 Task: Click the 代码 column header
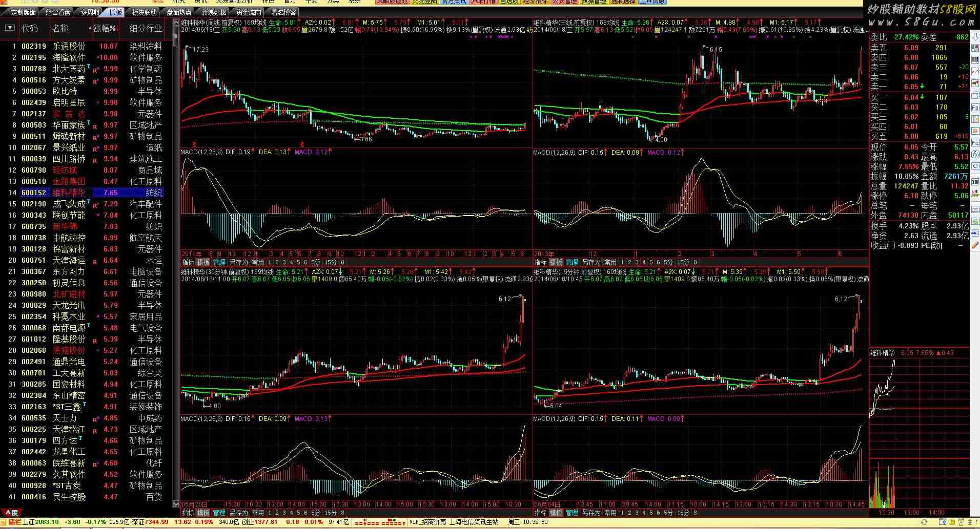click(30, 28)
